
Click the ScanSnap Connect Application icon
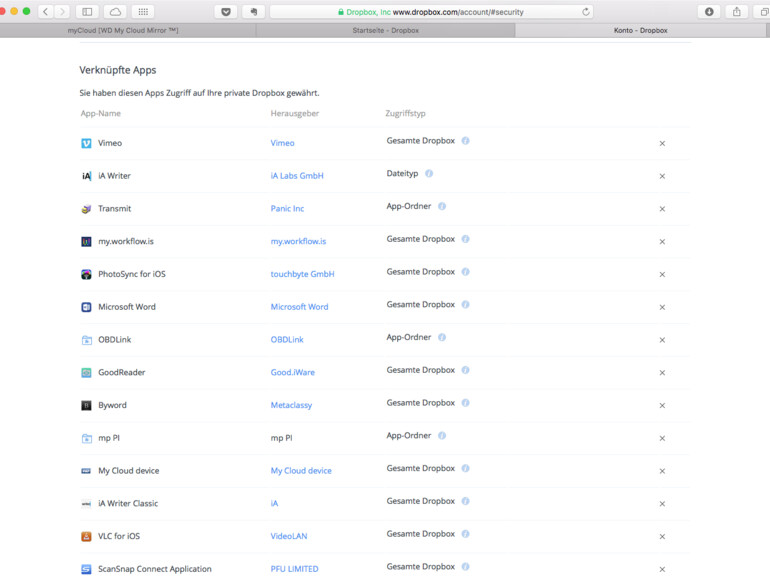(x=86, y=569)
